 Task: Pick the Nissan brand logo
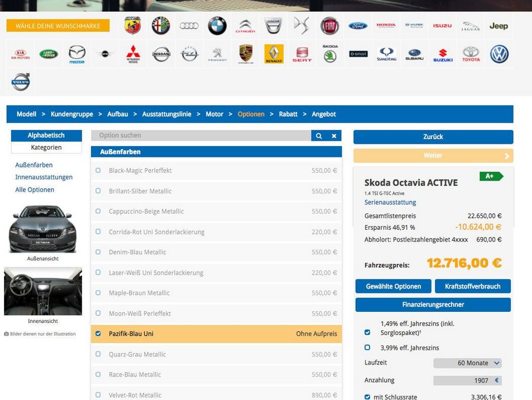[x=161, y=54]
